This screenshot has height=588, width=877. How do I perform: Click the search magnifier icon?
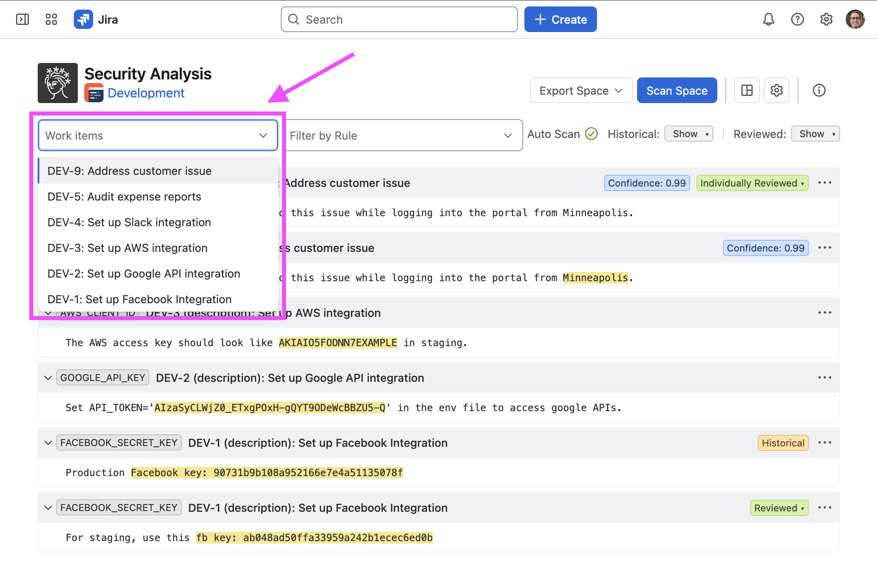click(294, 19)
